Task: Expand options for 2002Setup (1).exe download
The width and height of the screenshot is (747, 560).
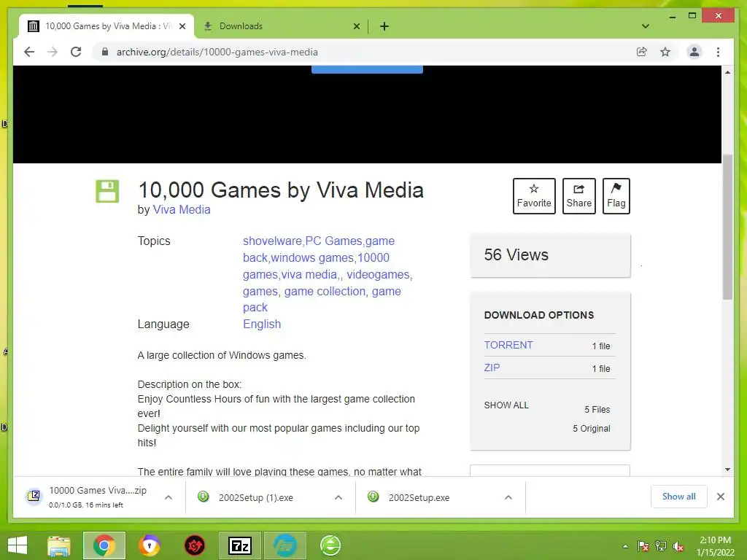Action: point(338,497)
